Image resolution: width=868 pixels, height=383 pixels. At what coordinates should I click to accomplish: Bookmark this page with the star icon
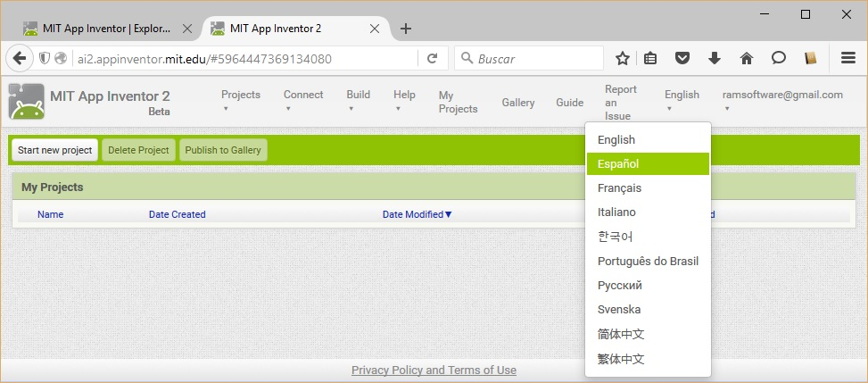(623, 58)
